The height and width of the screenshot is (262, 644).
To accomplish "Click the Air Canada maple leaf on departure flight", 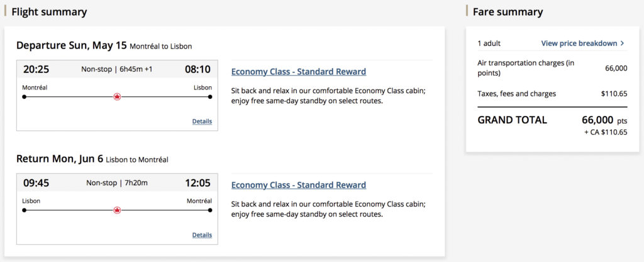I will (117, 96).
